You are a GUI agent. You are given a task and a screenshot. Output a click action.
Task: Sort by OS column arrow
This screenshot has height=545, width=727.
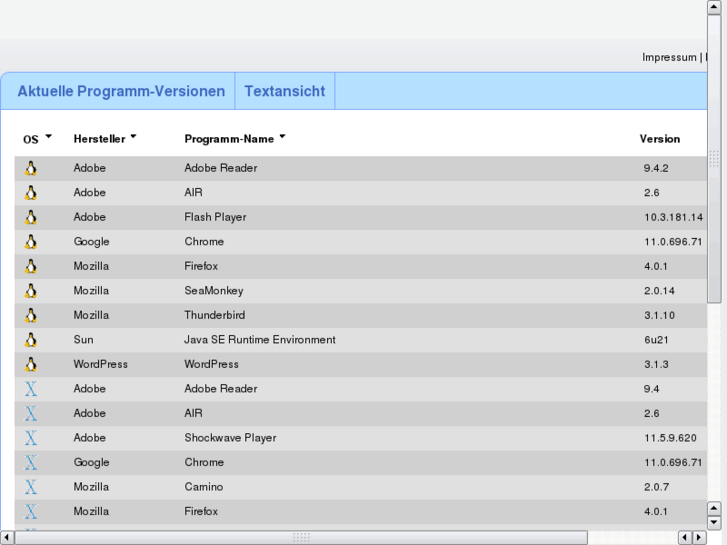click(x=49, y=136)
